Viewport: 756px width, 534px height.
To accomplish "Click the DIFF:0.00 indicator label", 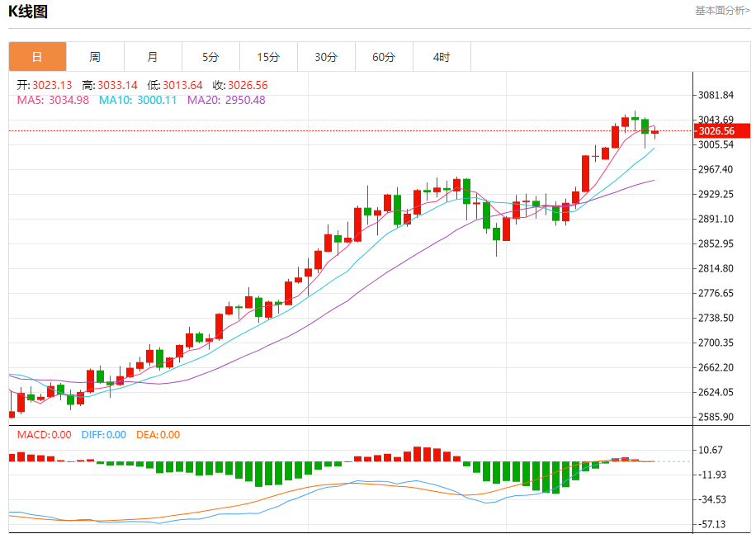I will point(104,435).
